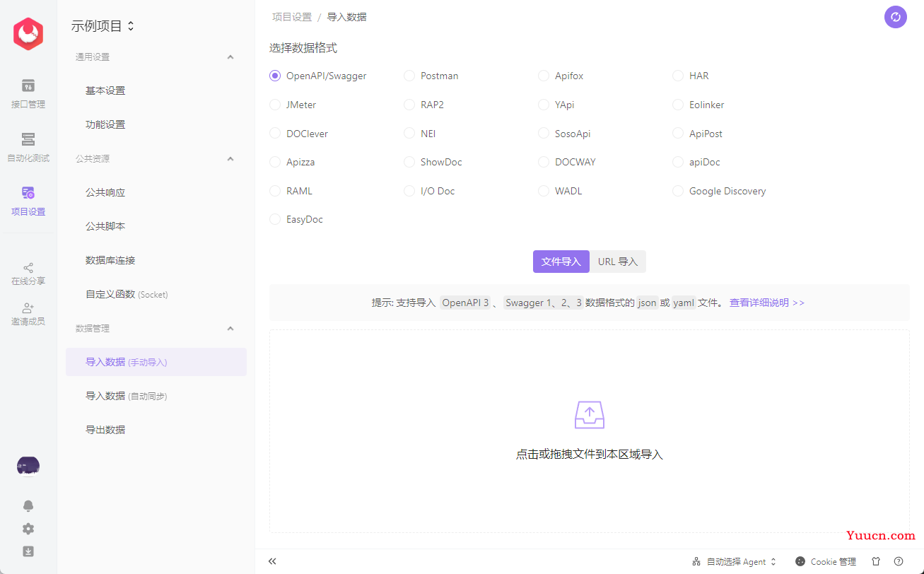The image size is (924, 574).
Task: Select Apifox format radio
Action: (x=544, y=76)
